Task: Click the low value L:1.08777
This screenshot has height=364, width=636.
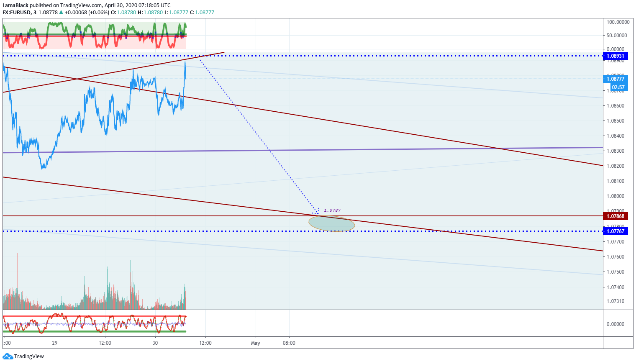Action: 177,13
